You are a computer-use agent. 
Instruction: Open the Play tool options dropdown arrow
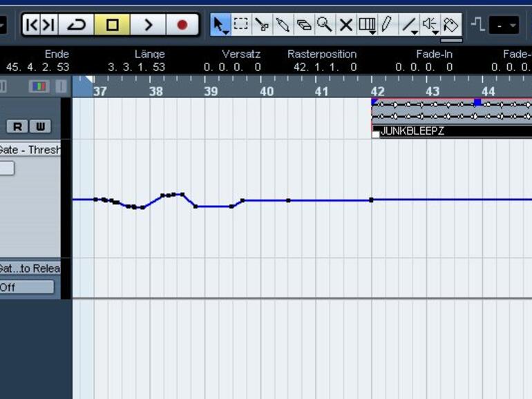(x=436, y=32)
